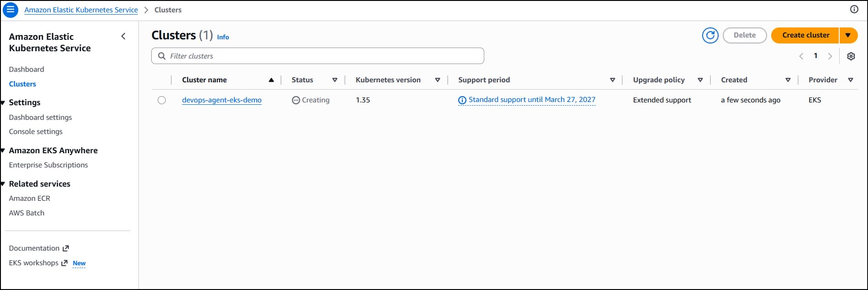Viewport: 868px width, 290px height.
Task: Open Status column filter dropdown
Action: click(335, 80)
